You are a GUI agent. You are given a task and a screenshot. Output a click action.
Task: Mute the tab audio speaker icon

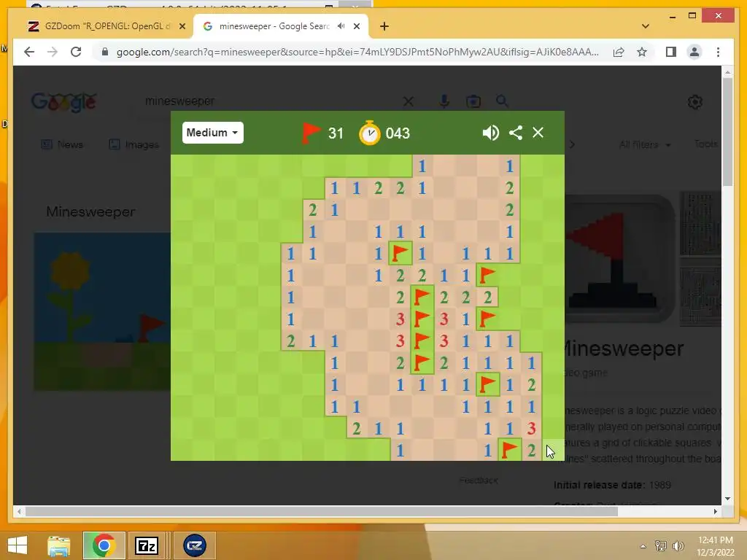(x=341, y=26)
